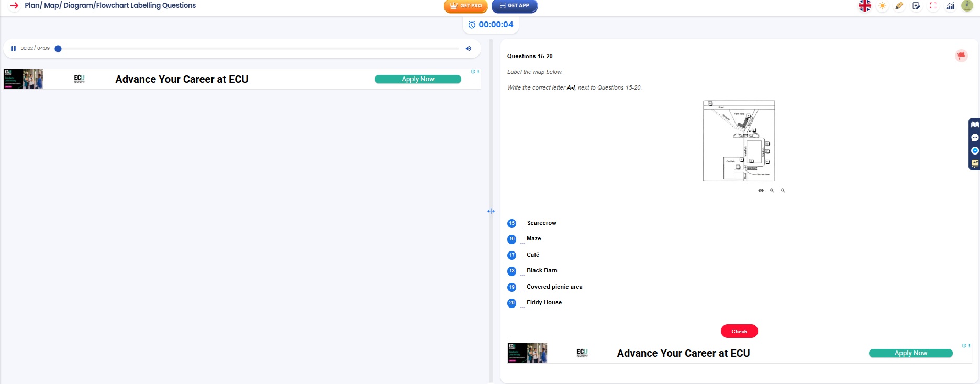
Task: Click the panel splitter handle between panes
Action: click(491, 211)
